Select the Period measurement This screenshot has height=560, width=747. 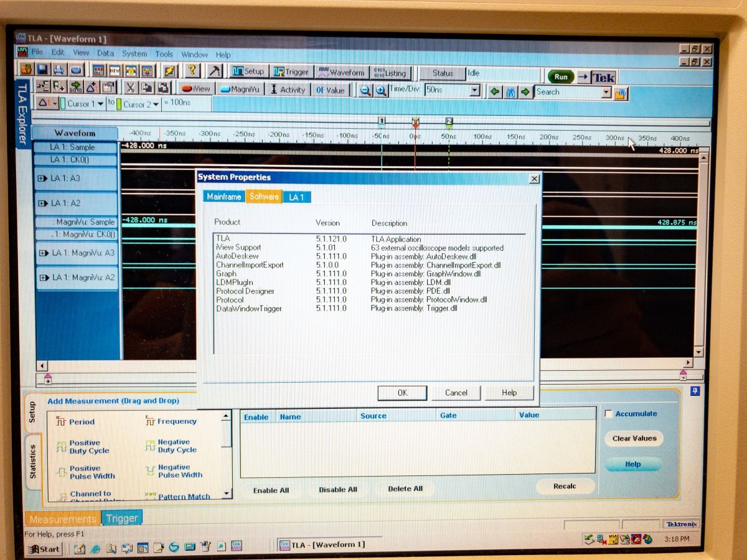click(x=75, y=422)
